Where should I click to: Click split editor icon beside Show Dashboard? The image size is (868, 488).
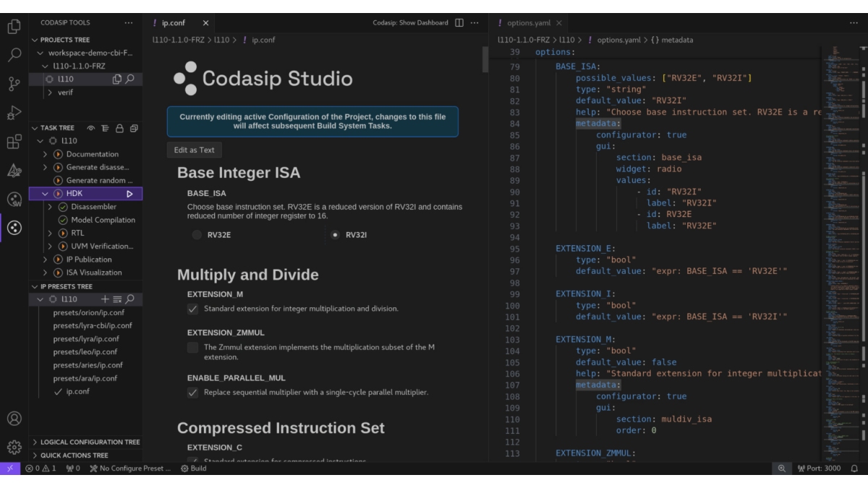(459, 23)
